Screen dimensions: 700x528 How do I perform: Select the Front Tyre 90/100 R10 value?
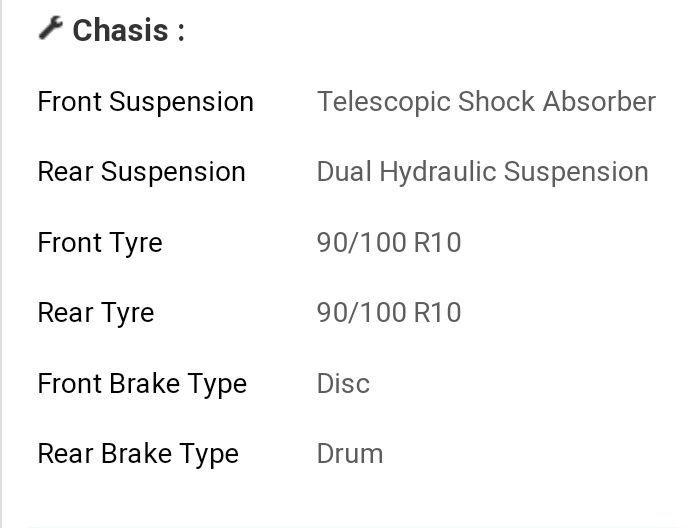[389, 242]
